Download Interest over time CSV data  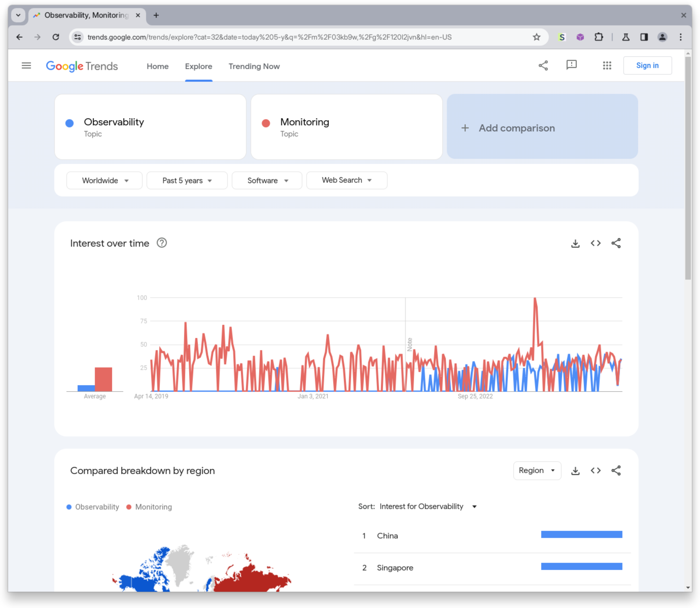pyautogui.click(x=575, y=243)
